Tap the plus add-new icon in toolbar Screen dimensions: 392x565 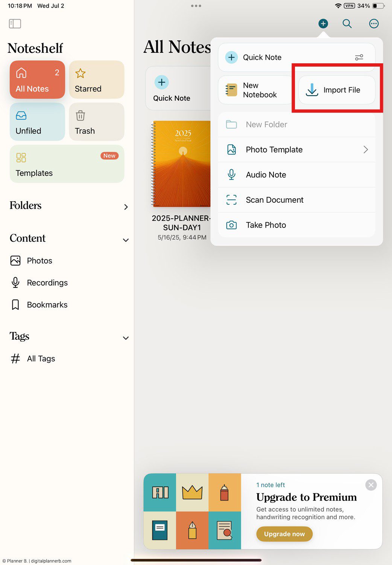[323, 24]
